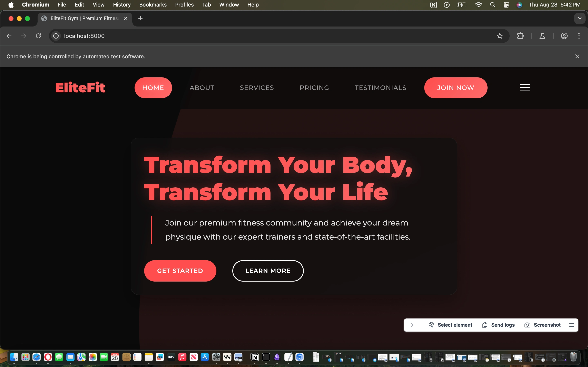588x367 pixels.
Task: Open macOS Control Center in menu bar
Action: click(x=506, y=5)
